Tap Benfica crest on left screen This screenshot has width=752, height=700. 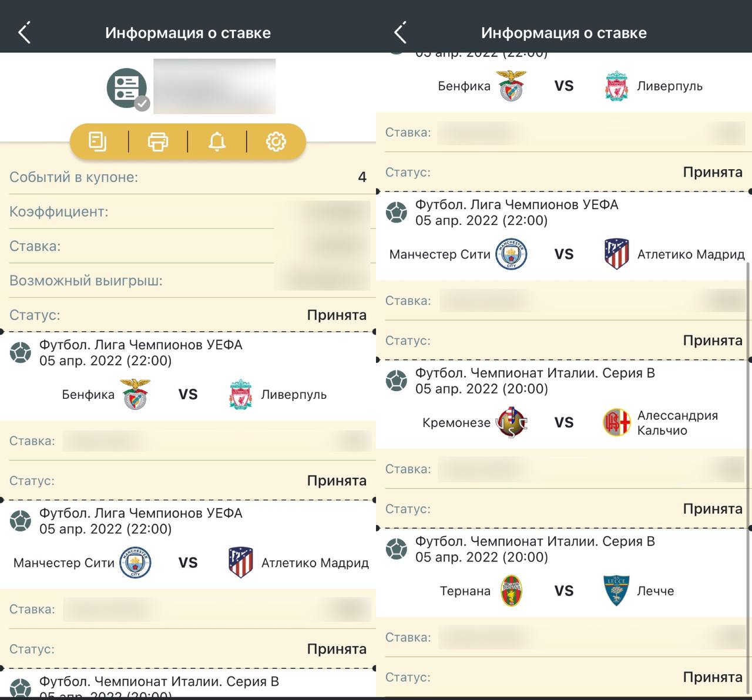pyautogui.click(x=136, y=394)
